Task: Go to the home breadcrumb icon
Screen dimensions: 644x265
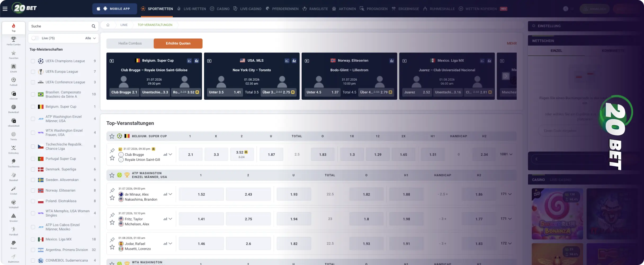Action: tap(108, 25)
